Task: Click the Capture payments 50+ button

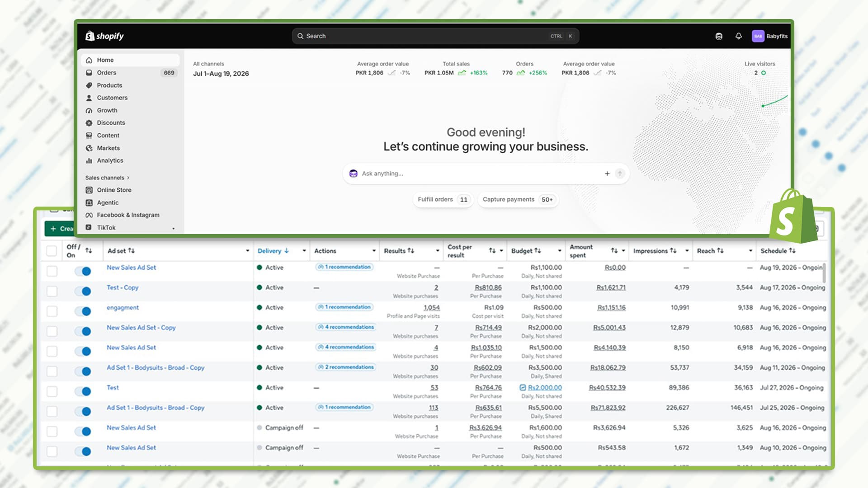Action: coord(518,200)
